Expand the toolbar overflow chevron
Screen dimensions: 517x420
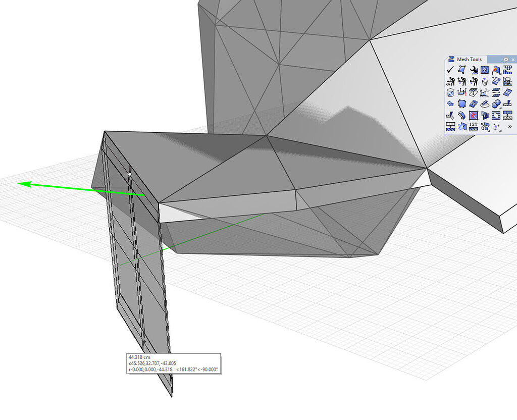(x=509, y=127)
